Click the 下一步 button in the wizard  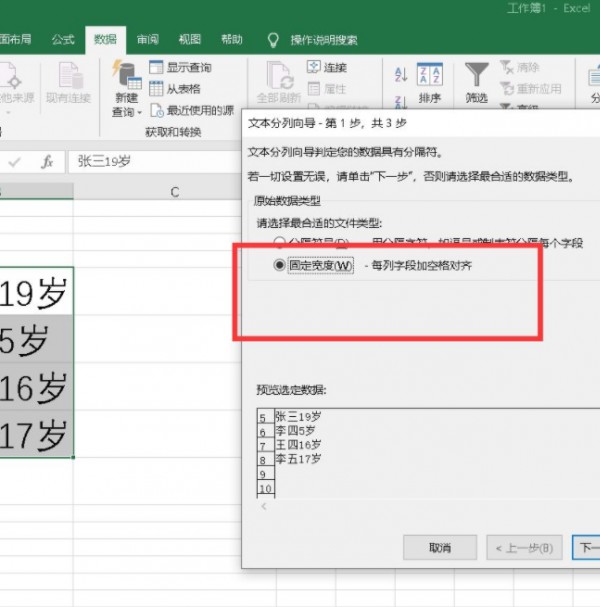[586, 547]
